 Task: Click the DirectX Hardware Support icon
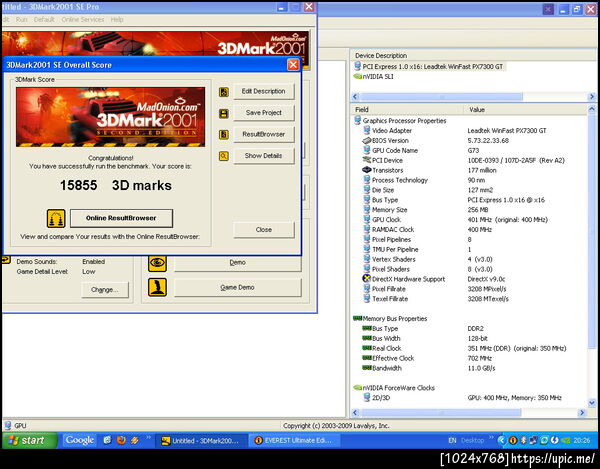point(367,279)
